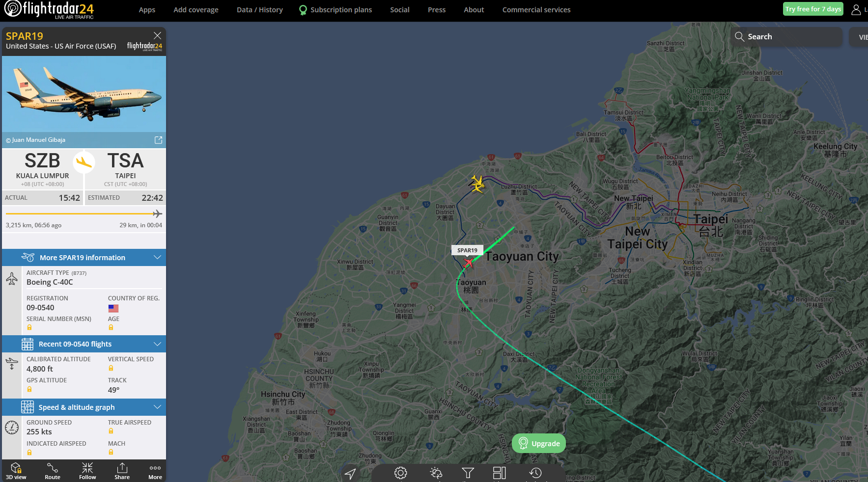This screenshot has width=868, height=482.
Task: Open the Data / History menu
Action: tap(260, 10)
